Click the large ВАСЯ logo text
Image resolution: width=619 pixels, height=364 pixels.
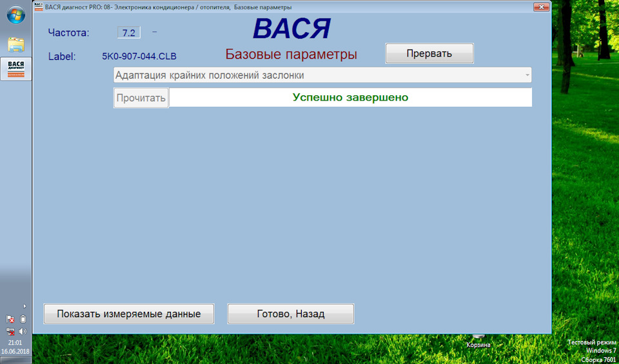[291, 28]
